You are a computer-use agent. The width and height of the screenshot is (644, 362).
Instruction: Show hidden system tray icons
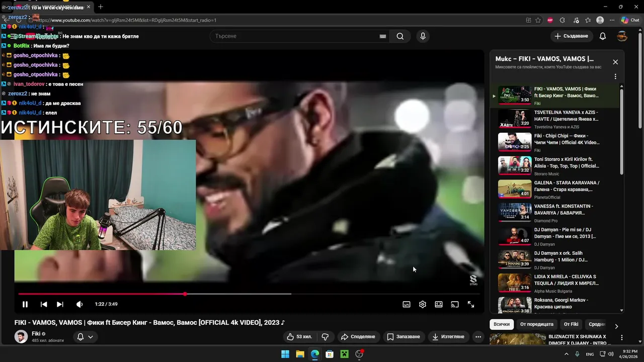[x=567, y=354]
